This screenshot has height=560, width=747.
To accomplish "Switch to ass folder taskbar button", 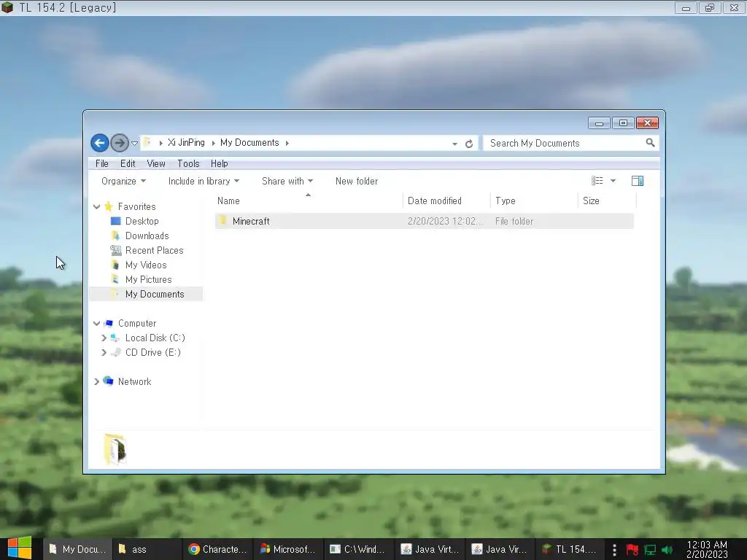I will tap(147, 550).
